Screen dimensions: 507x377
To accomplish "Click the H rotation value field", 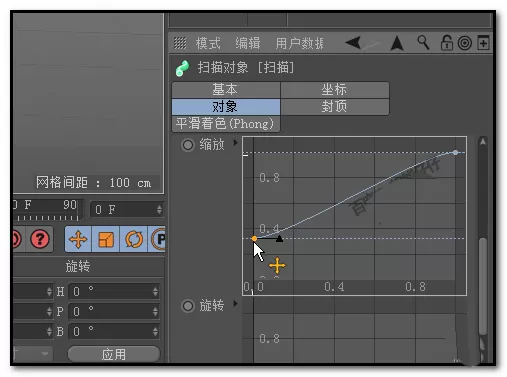I will tap(114, 292).
